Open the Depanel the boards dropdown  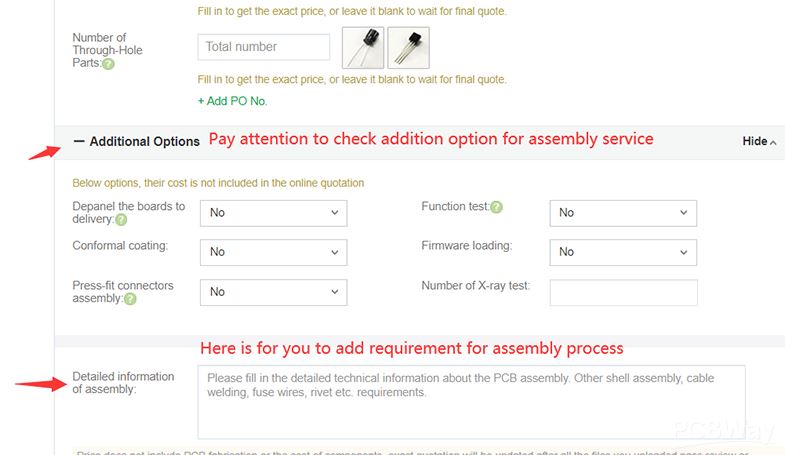coord(273,213)
